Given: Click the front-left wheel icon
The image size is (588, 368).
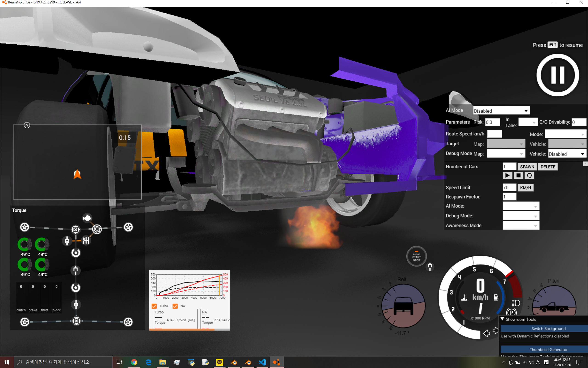Looking at the screenshot, I should (x=25, y=227).
